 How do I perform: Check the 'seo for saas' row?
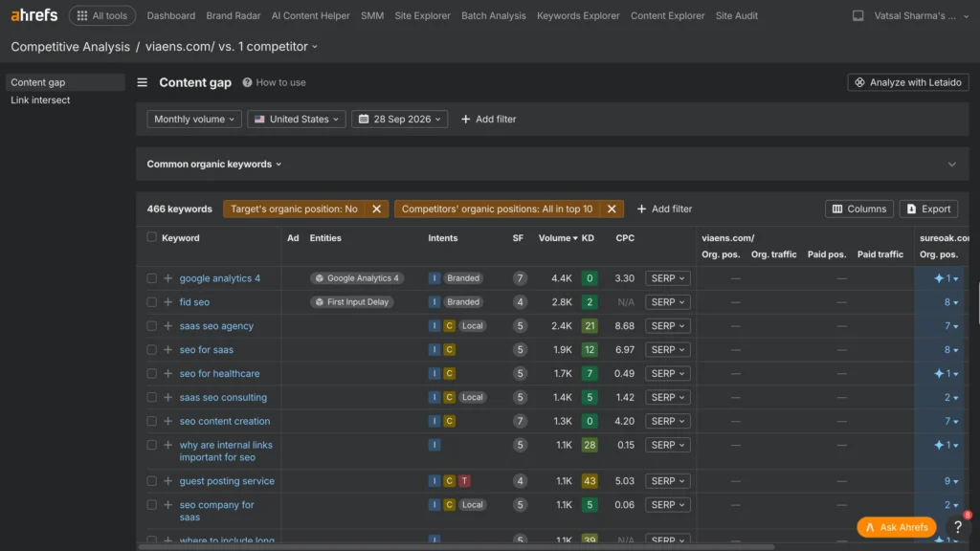point(151,349)
